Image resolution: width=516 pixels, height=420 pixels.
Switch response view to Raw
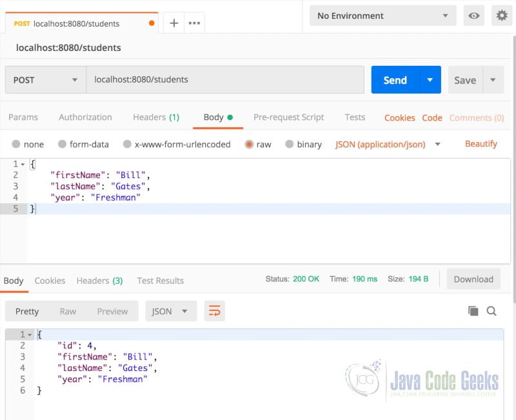(68, 311)
